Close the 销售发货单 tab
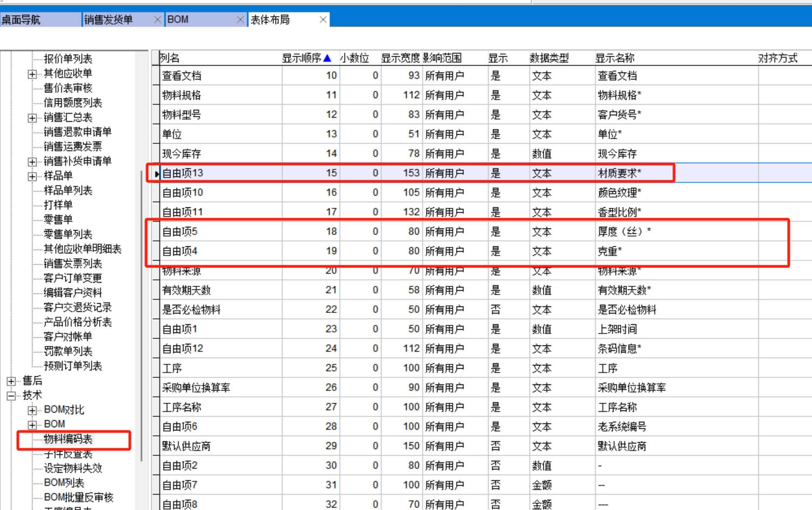Image resolution: width=812 pixels, height=510 pixels. (x=157, y=19)
